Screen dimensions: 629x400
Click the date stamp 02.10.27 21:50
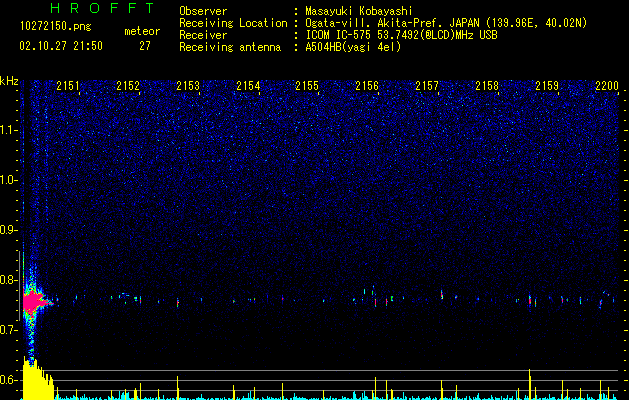point(61,46)
